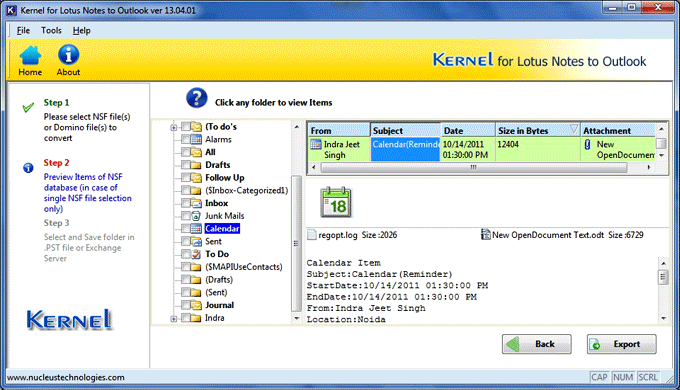Expand the (To do's tree node
This screenshot has width=680, height=390.
pyautogui.click(x=173, y=127)
